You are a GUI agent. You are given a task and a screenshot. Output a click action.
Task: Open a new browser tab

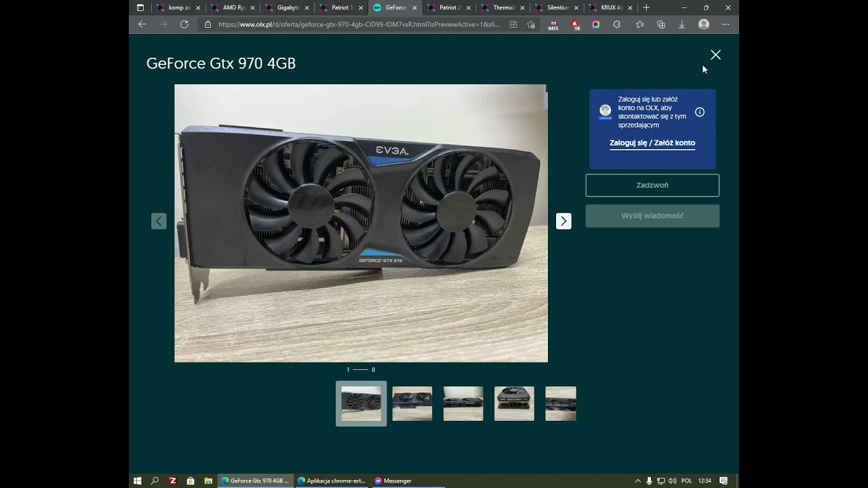646,7
